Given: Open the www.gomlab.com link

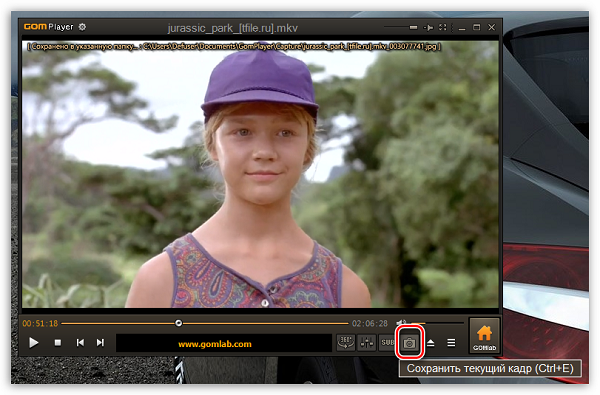Looking at the screenshot, I should point(215,344).
